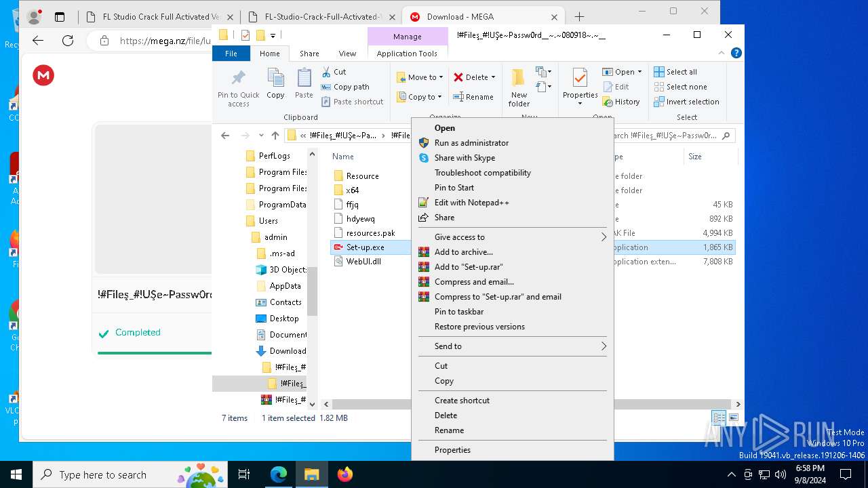Open the ribbon Open dropdown arrow
The width and height of the screenshot is (868, 488).
639,72
